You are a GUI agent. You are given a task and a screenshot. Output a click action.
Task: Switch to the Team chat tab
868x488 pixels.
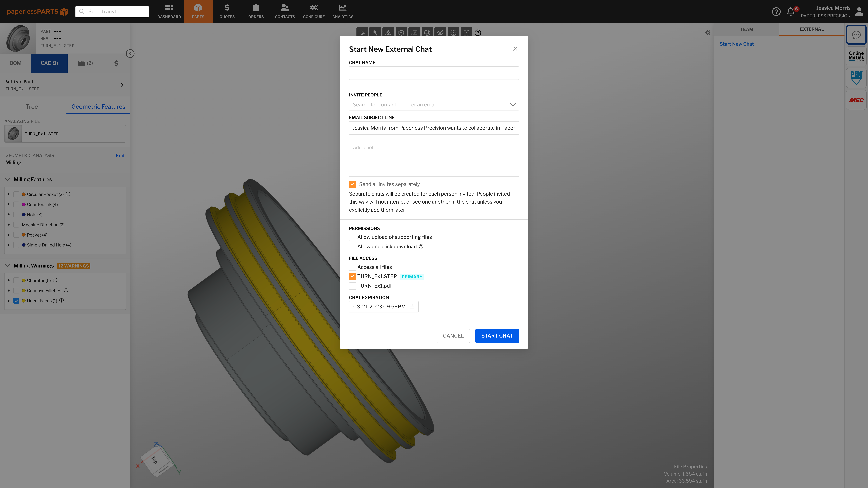tap(747, 29)
